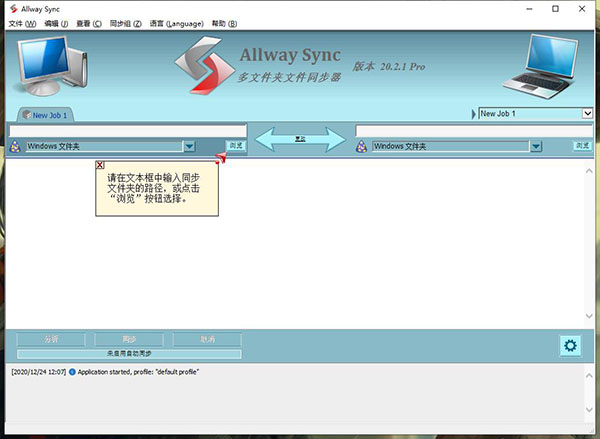This screenshot has height=439, width=600.
Task: Minimize the Allway Sync window
Action: [529, 9]
